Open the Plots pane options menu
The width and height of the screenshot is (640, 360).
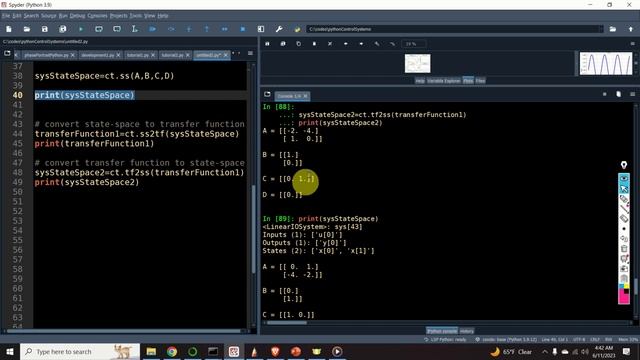point(633,44)
